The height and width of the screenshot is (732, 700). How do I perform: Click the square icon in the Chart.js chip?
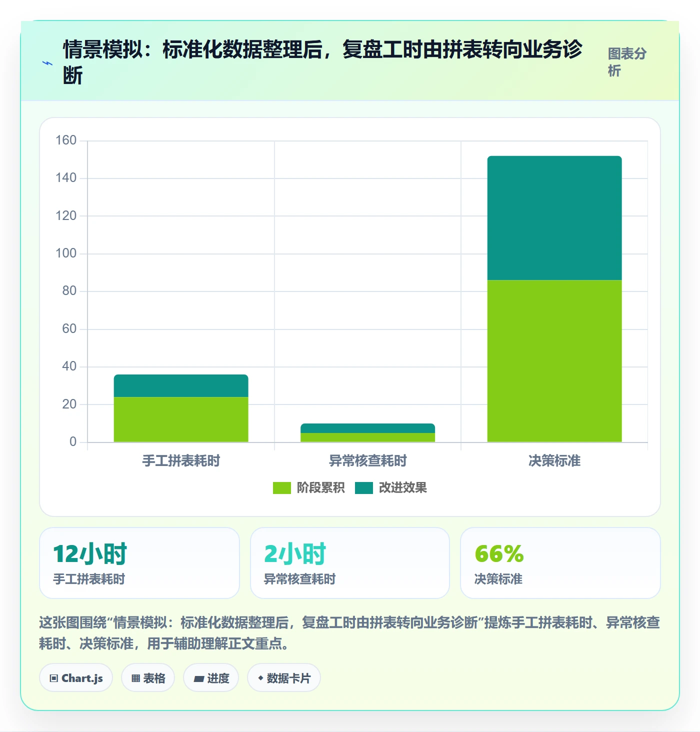coord(54,678)
